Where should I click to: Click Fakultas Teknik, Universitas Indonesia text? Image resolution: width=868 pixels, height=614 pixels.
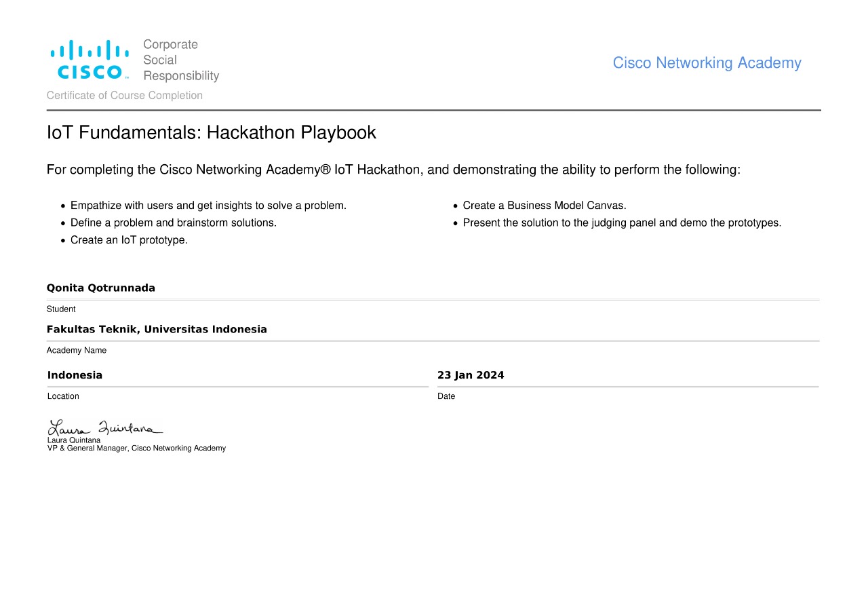click(157, 329)
